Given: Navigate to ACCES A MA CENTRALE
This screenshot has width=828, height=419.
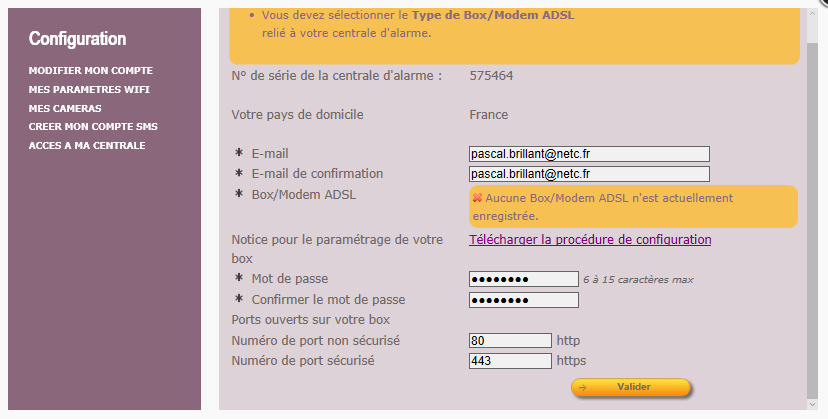Looking at the screenshot, I should 87,146.
